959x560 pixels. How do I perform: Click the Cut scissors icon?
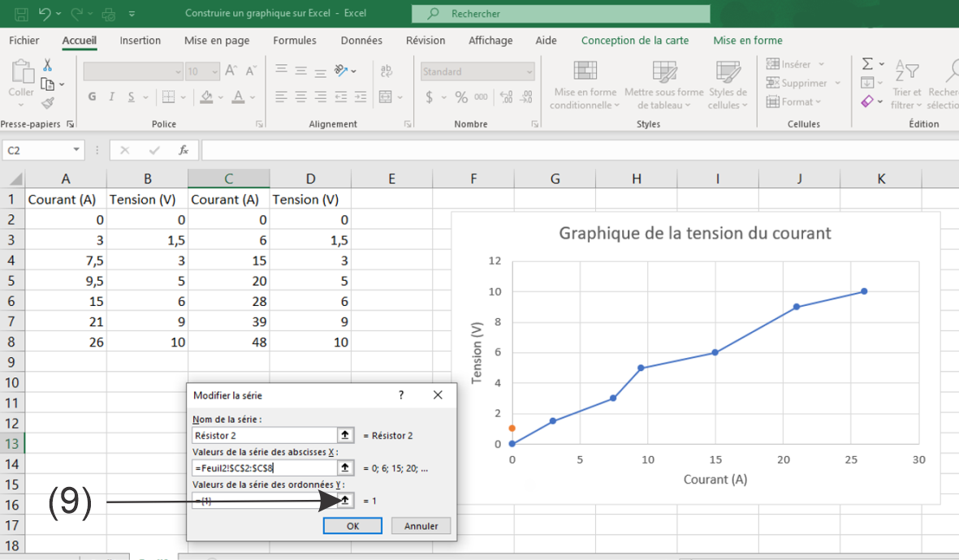tap(48, 65)
